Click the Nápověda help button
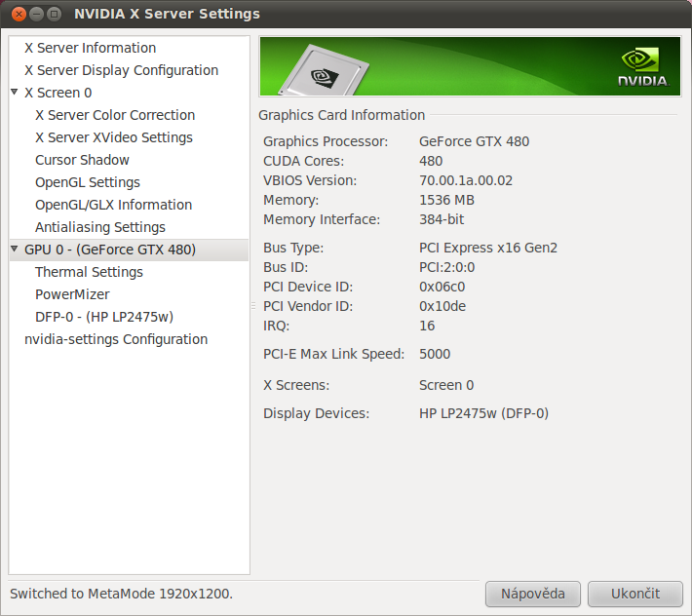692x616 pixels. pyautogui.click(x=533, y=594)
